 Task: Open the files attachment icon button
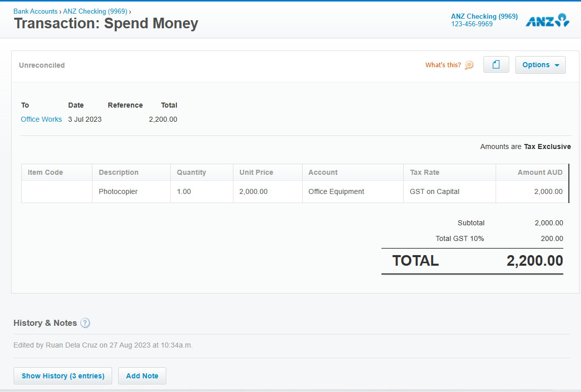(496, 65)
